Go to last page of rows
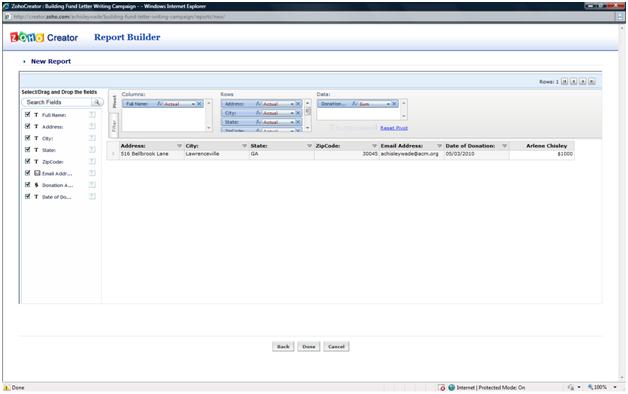This screenshot has height=394, width=628. pos(592,81)
